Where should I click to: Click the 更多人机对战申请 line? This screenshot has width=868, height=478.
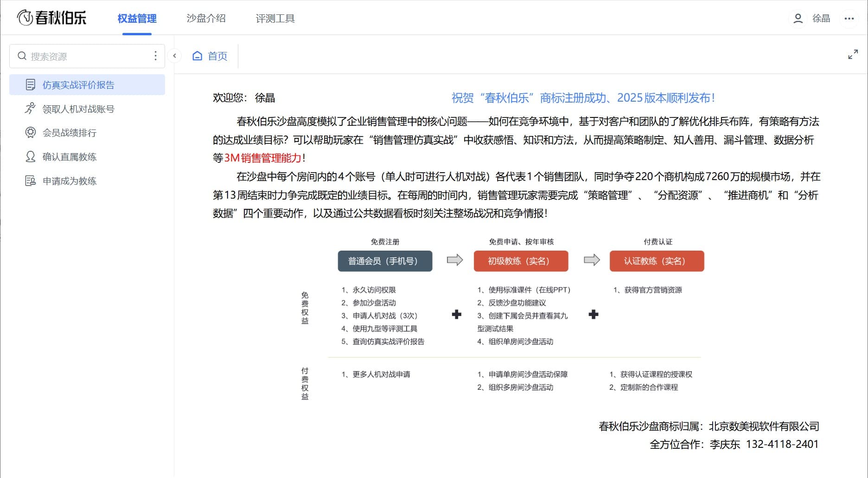pos(376,374)
